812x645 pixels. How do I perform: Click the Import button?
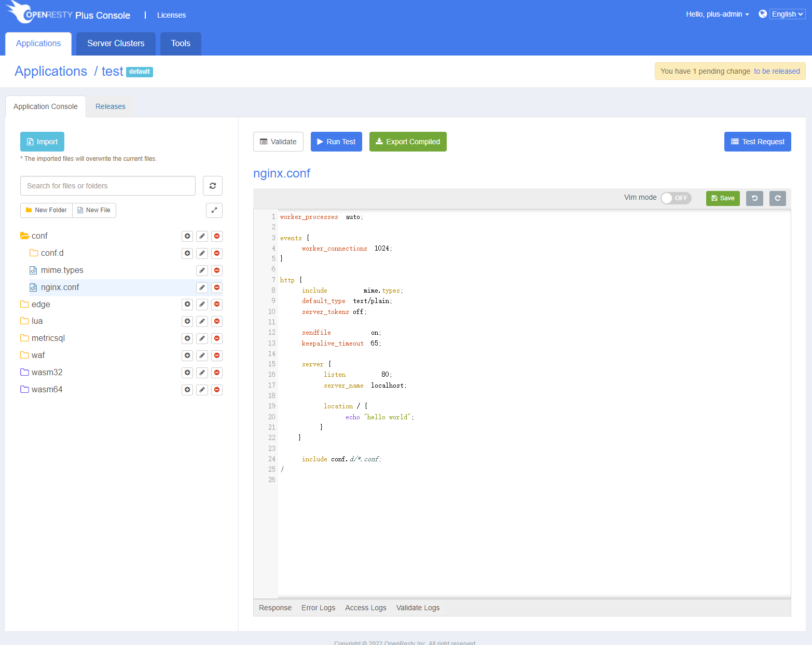coord(42,142)
